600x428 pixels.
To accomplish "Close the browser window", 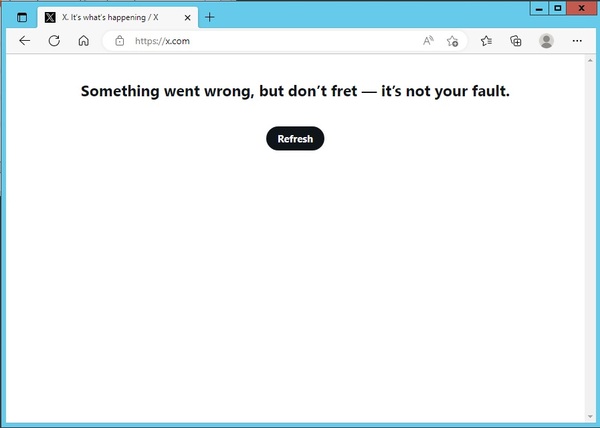I will (x=582, y=8).
